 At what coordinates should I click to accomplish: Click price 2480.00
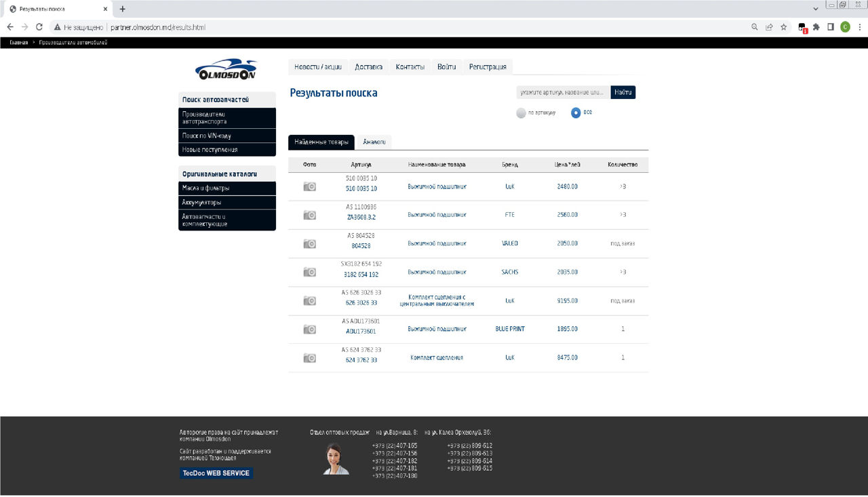(568, 186)
